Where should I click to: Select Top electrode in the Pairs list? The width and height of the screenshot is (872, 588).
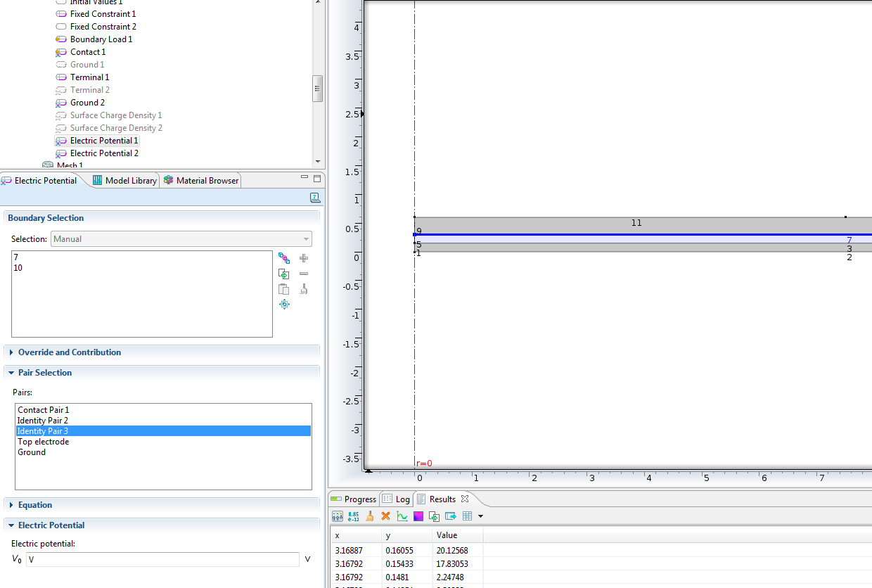pyautogui.click(x=44, y=442)
